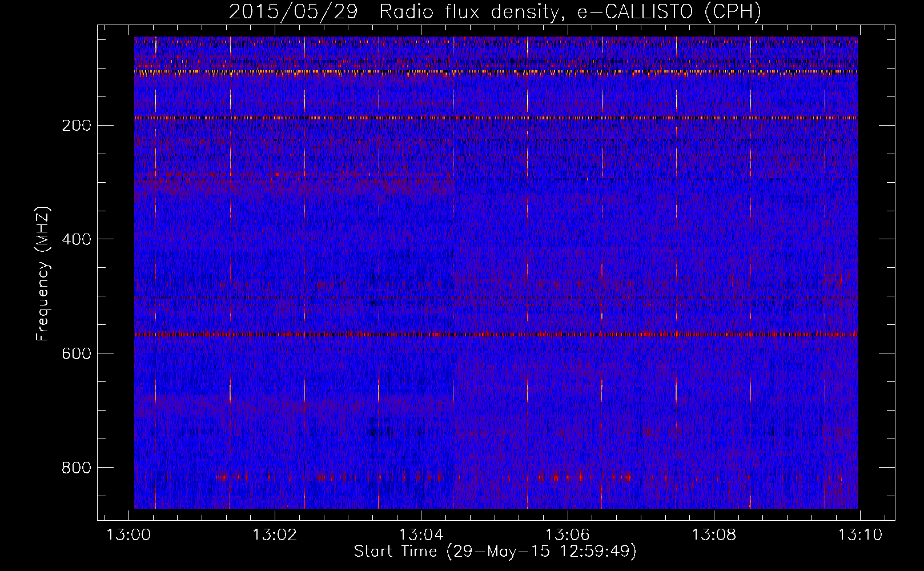
Task: Click the 13:00 time tick label
Action: (129, 535)
